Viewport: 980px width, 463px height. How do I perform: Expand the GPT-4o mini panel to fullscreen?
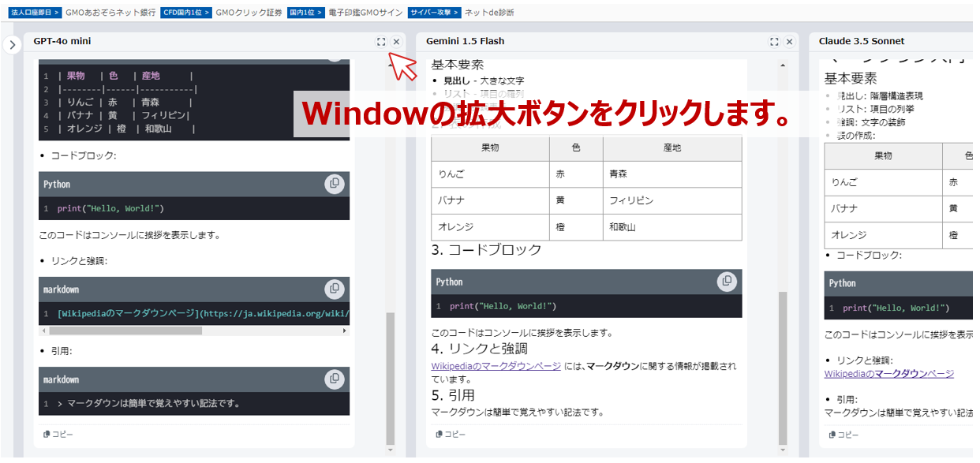coord(381,42)
